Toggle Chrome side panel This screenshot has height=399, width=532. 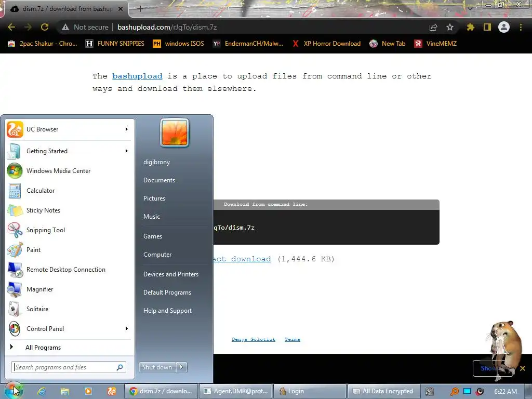pyautogui.click(x=487, y=27)
